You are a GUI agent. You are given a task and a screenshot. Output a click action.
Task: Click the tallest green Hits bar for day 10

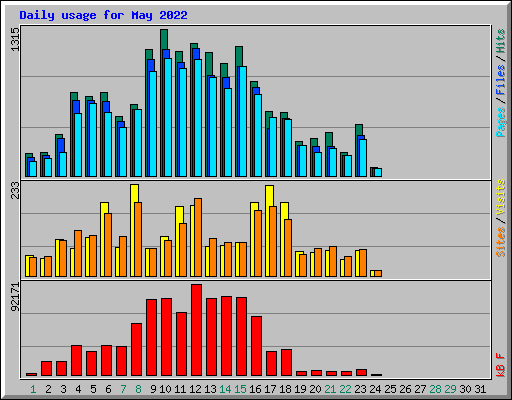(164, 39)
